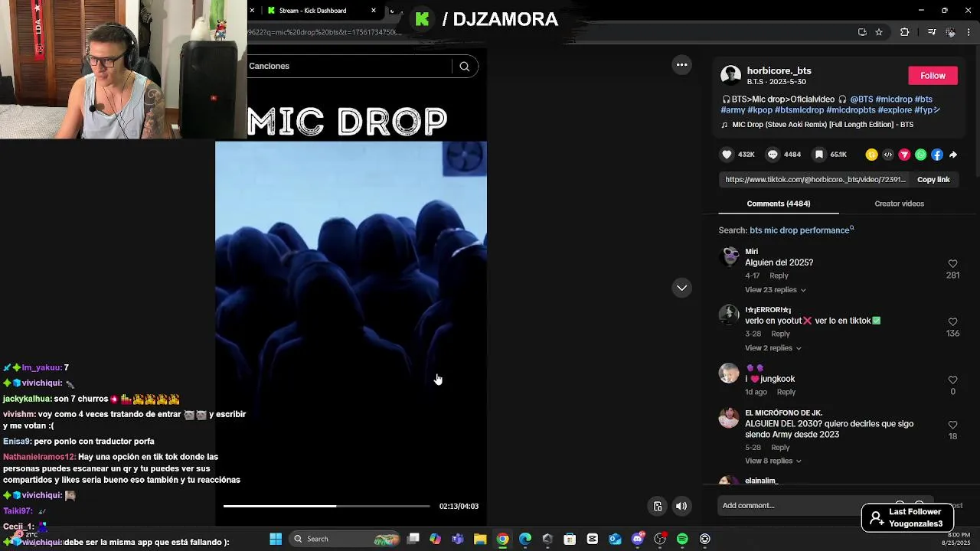980x551 pixels.
Task: Open Microsoft Store from the taskbar
Action: point(570,539)
